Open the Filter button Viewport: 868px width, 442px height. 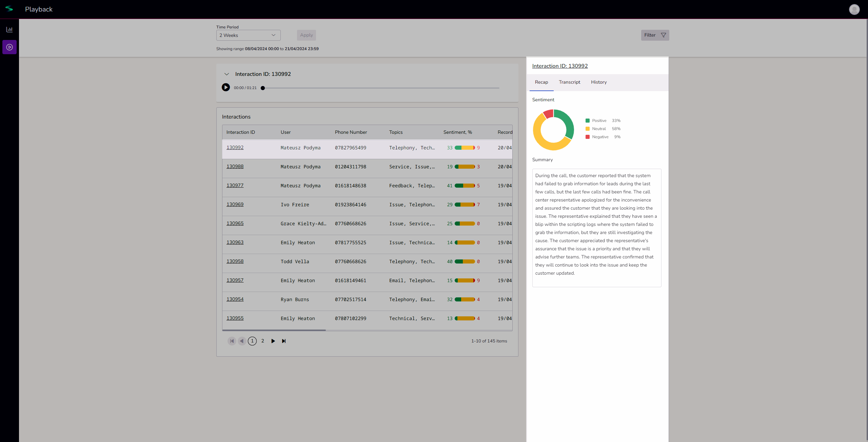pos(655,35)
